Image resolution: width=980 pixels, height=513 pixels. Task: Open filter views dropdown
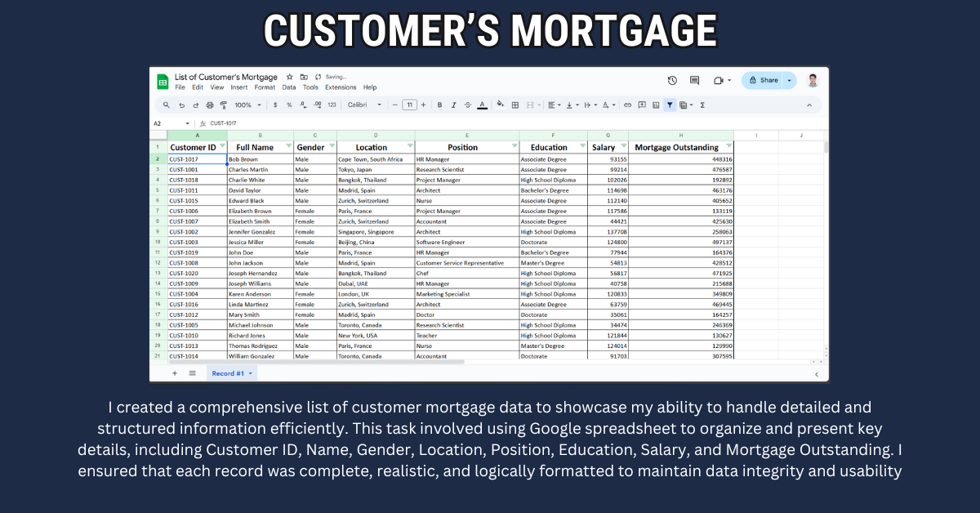click(x=686, y=105)
